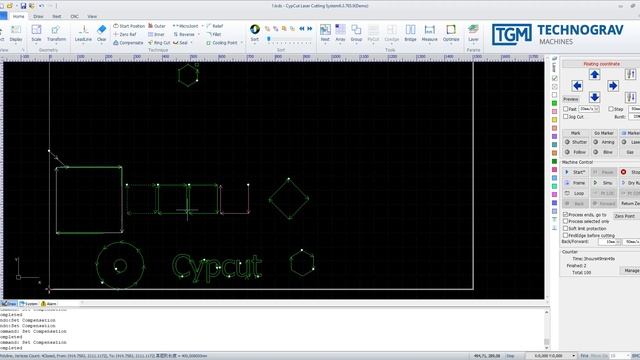Open the Layer parameters
The width and height of the screenshot is (640, 360).
pos(473,33)
